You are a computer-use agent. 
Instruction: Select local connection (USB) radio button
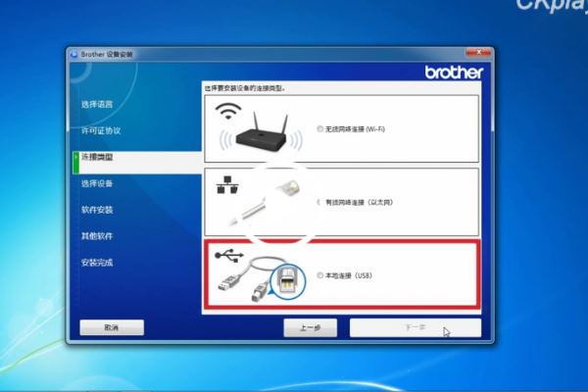click(319, 275)
